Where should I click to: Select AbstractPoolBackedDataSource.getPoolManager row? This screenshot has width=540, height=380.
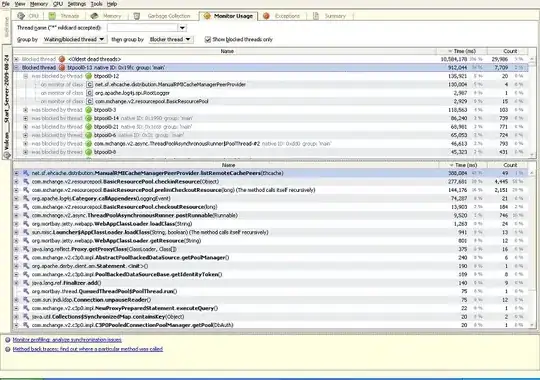point(271,257)
